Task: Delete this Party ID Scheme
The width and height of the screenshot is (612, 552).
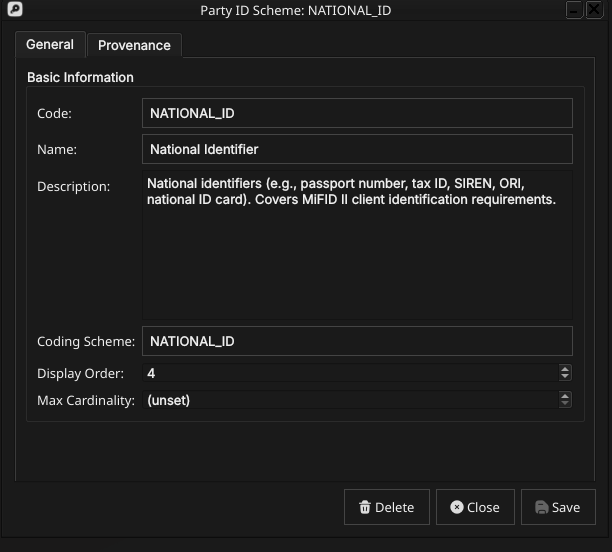Action: point(387,507)
